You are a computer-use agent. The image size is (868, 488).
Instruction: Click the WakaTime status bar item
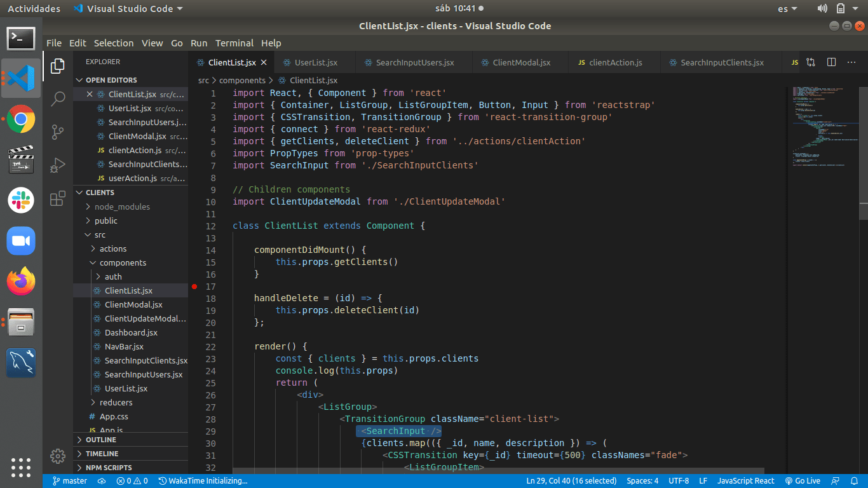(203, 481)
